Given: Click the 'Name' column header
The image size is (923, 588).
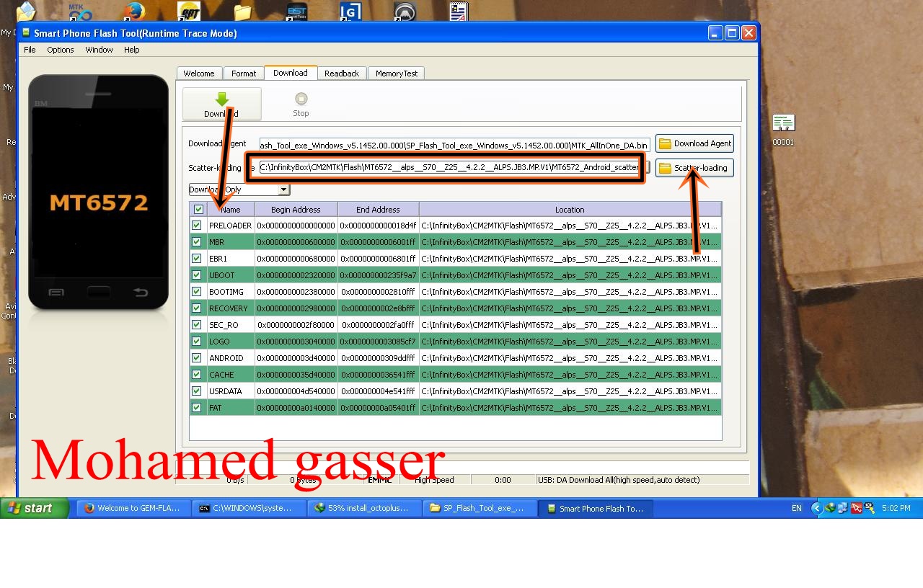Looking at the screenshot, I should coord(231,210).
